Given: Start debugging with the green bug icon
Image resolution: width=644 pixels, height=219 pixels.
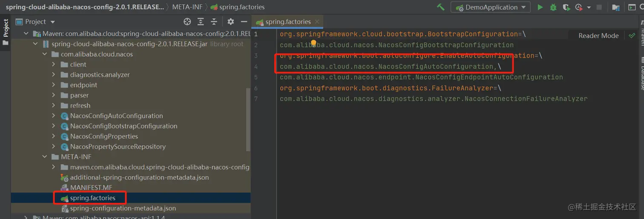Looking at the screenshot, I should (553, 7).
